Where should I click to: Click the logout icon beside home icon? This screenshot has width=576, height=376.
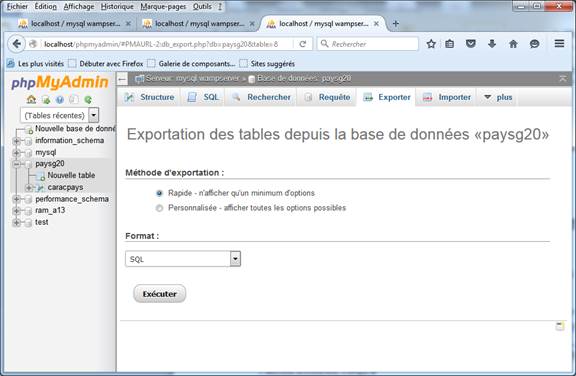46,100
